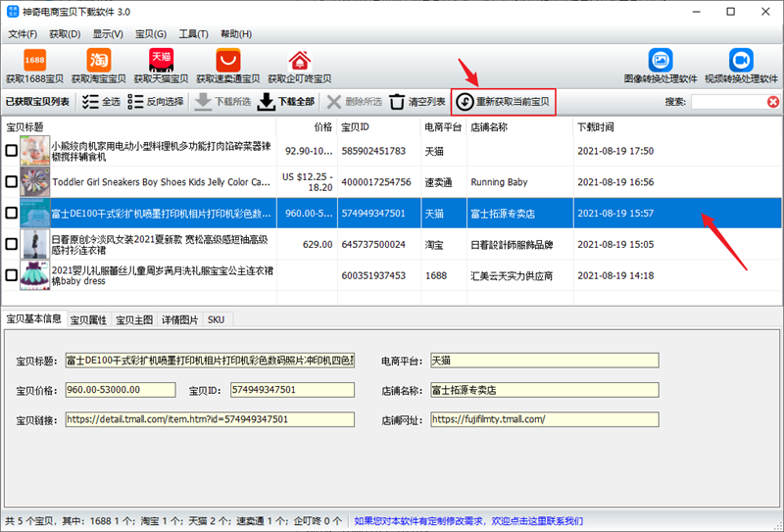Check the 小熊绞肉机 item checkbox
Image resolution: width=784 pixels, height=532 pixels.
(11, 151)
